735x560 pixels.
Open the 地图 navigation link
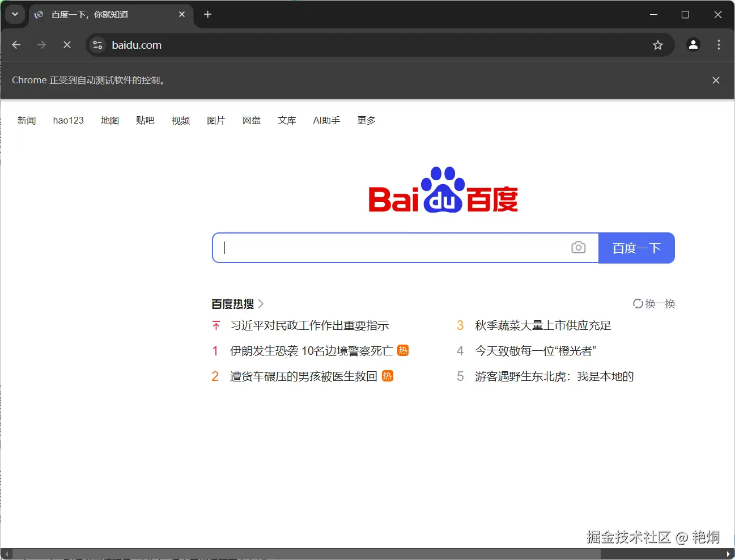[110, 120]
